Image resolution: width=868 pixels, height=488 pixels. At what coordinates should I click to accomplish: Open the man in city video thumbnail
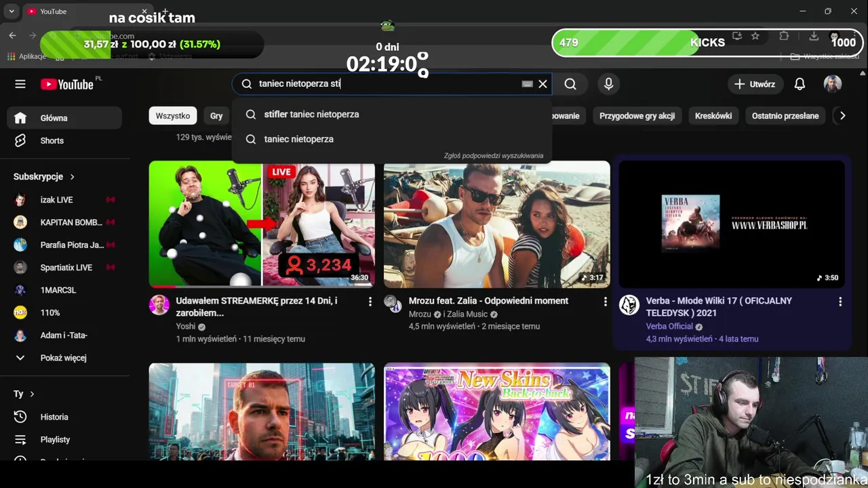click(x=262, y=411)
